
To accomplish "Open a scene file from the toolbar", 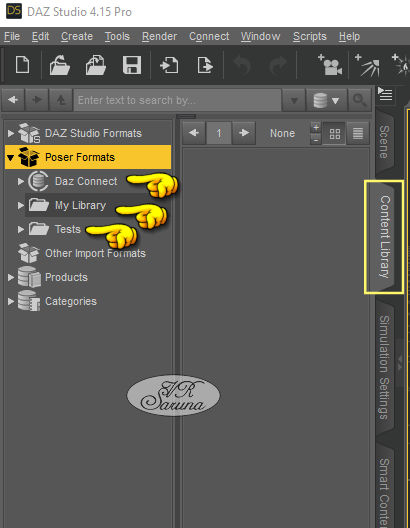I will point(60,65).
